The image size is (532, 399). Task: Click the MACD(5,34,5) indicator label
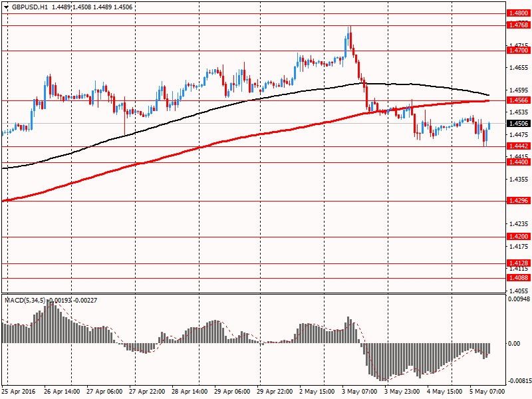click(x=25, y=301)
